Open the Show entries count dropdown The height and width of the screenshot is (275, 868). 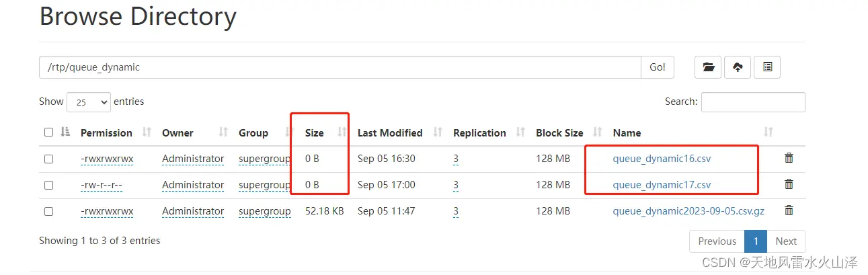click(x=89, y=102)
